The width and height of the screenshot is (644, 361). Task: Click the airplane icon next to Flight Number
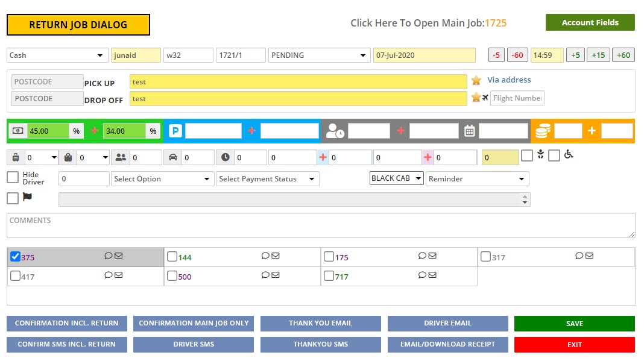(x=485, y=98)
